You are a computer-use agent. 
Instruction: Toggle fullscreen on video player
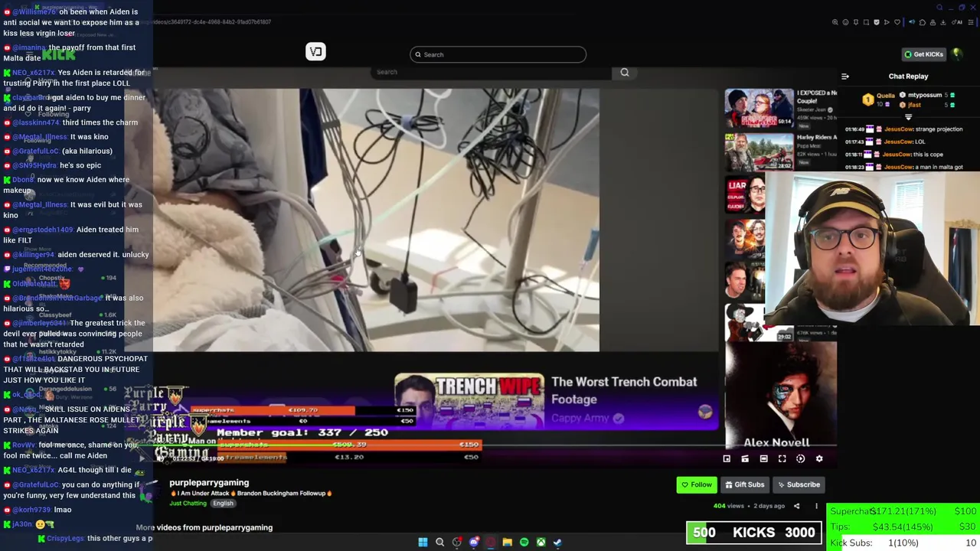tap(782, 459)
